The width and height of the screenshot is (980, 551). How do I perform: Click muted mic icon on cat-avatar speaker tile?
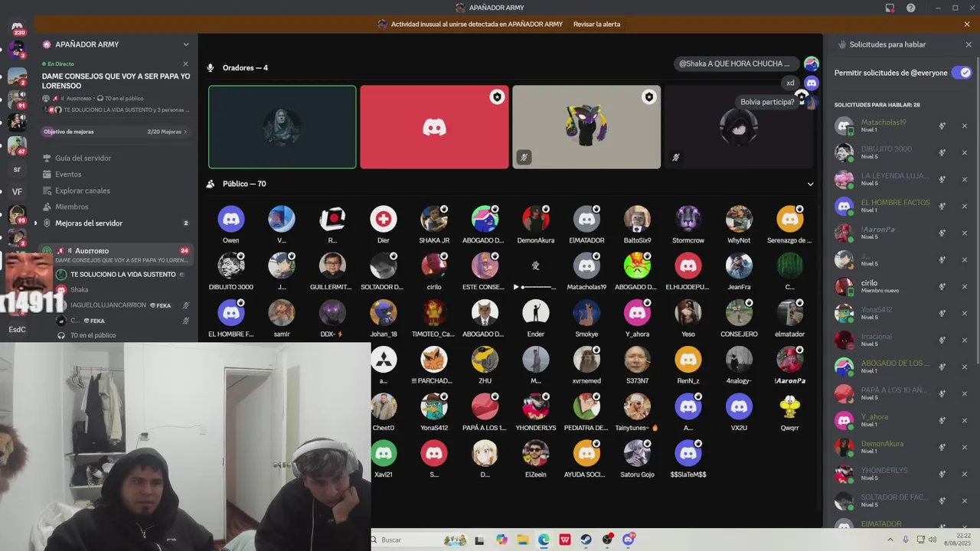524,158
